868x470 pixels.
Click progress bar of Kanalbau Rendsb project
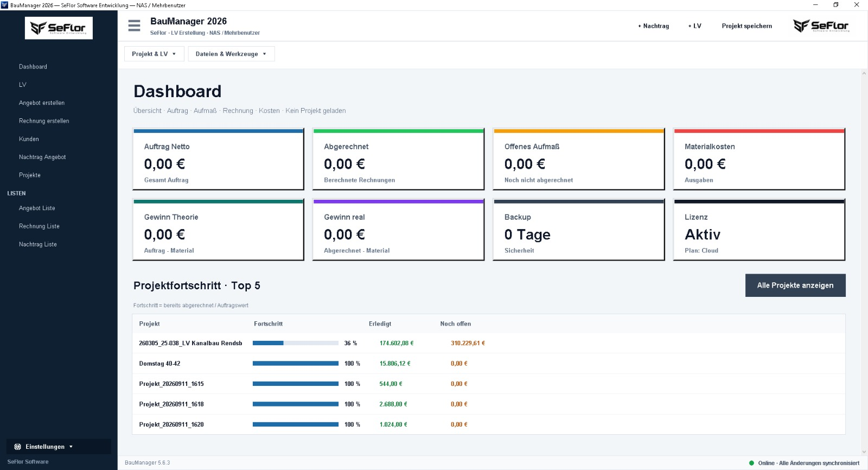click(x=296, y=343)
